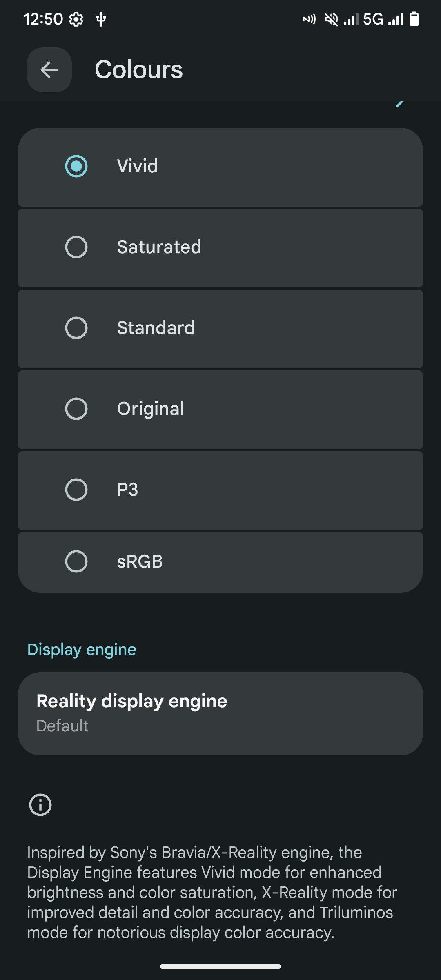This screenshot has height=980, width=441.
Task: Tap the settings gear status icon
Action: (76, 19)
